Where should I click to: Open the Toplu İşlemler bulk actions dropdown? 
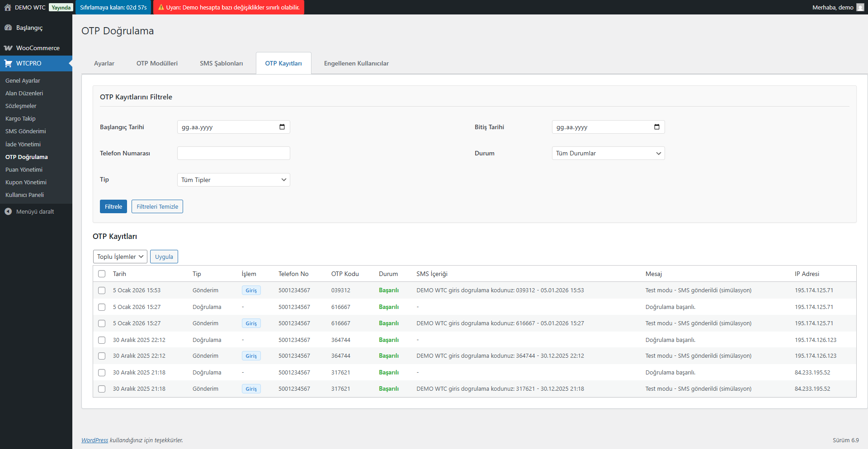tap(120, 257)
